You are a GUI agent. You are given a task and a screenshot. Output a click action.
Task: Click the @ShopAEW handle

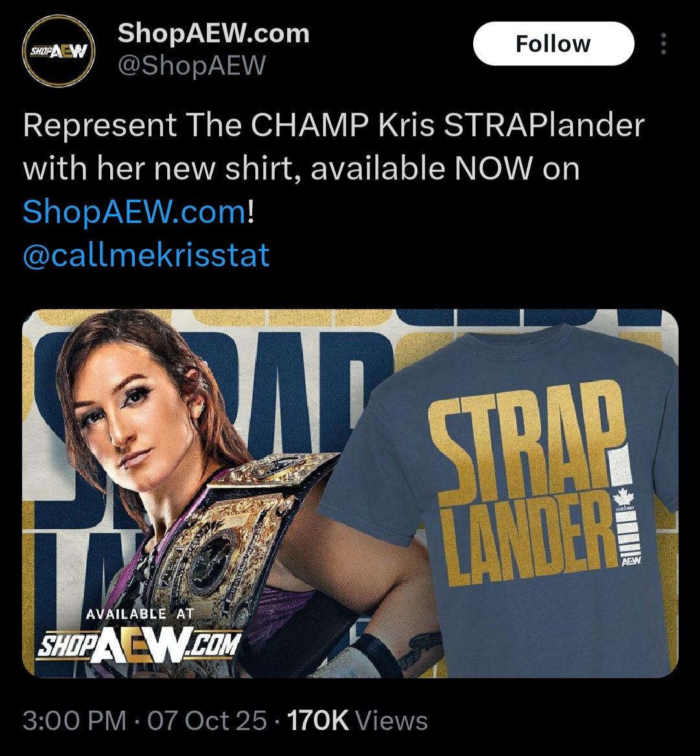click(x=191, y=65)
